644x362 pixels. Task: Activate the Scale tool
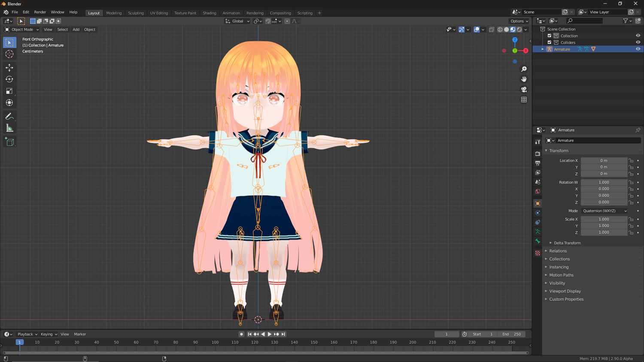[x=9, y=91]
